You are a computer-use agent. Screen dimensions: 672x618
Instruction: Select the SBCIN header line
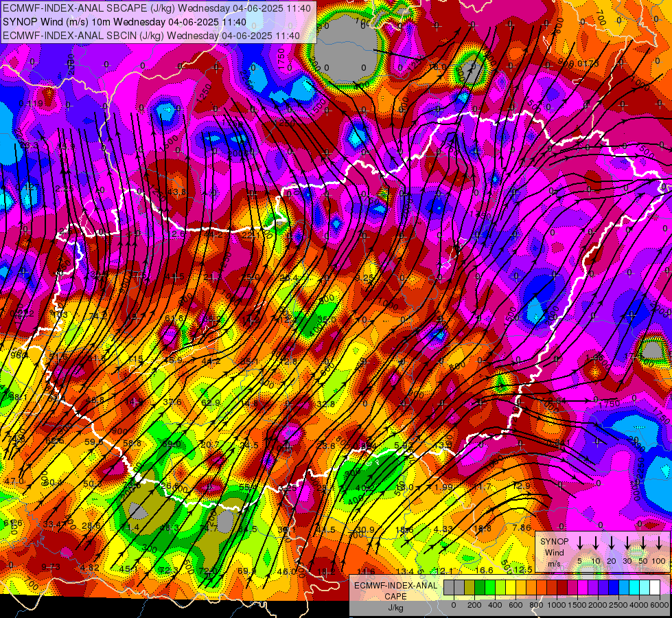coord(151,36)
